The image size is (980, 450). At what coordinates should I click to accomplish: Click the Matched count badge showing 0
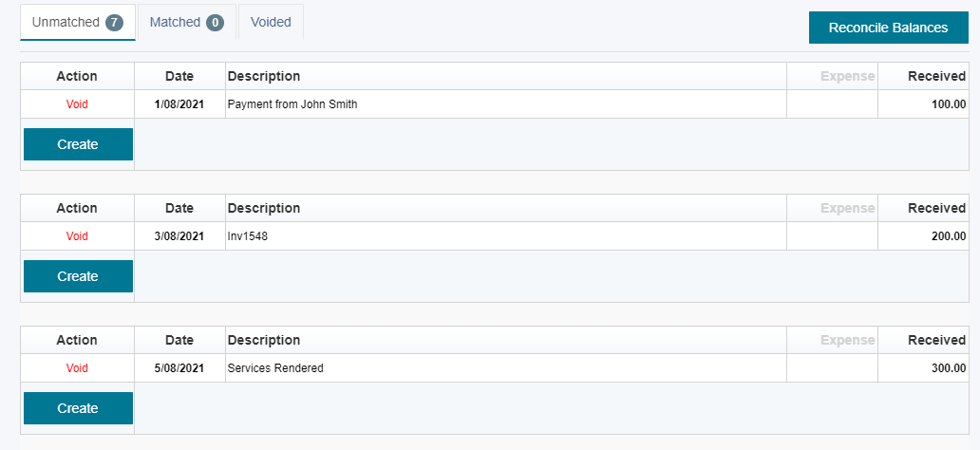(215, 23)
